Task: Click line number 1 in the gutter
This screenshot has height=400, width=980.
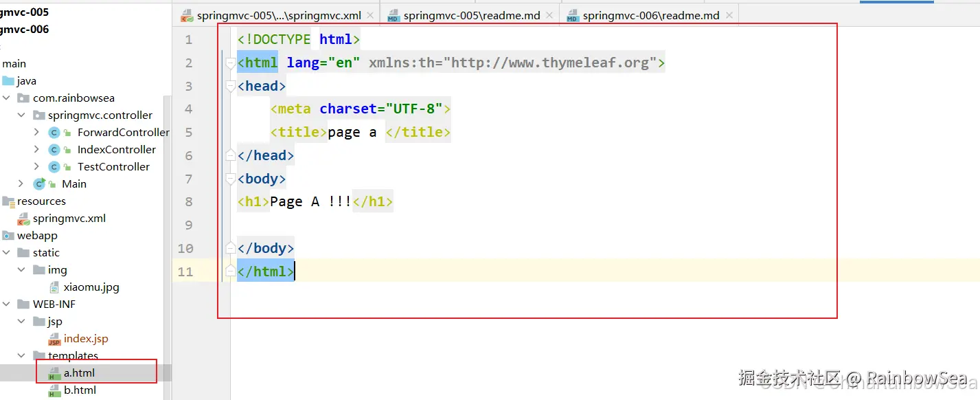Action: [x=188, y=40]
